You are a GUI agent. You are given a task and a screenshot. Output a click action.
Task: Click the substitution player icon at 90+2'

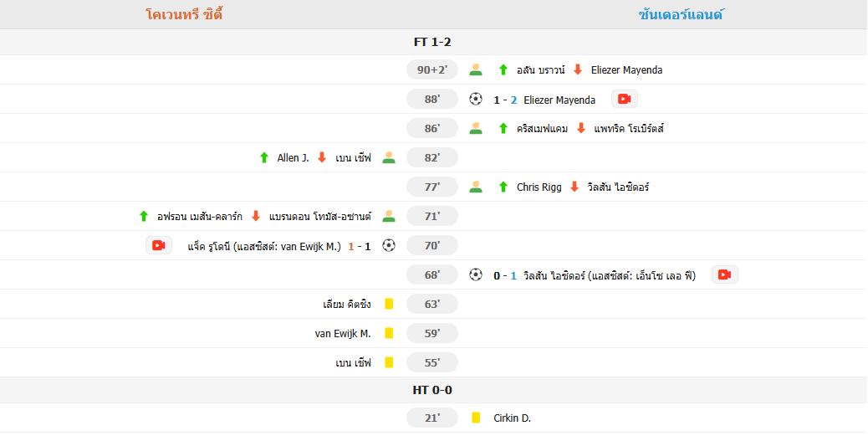[x=476, y=69]
